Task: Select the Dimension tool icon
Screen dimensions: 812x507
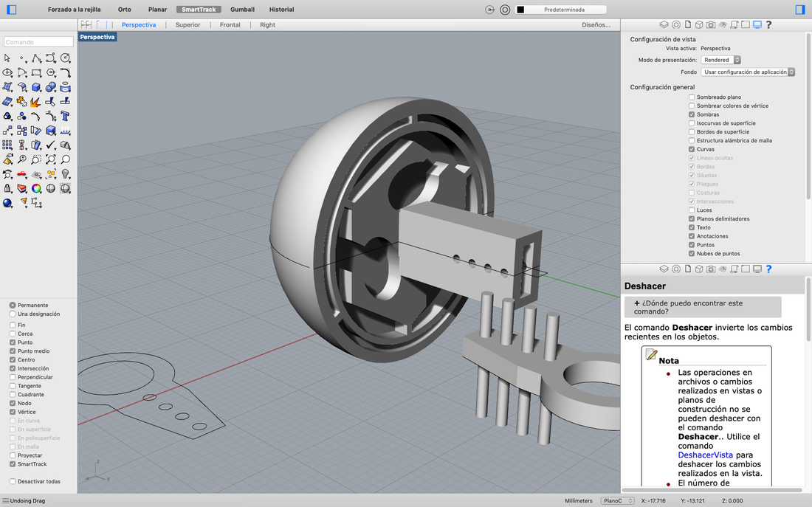Action: pyautogui.click(x=36, y=203)
